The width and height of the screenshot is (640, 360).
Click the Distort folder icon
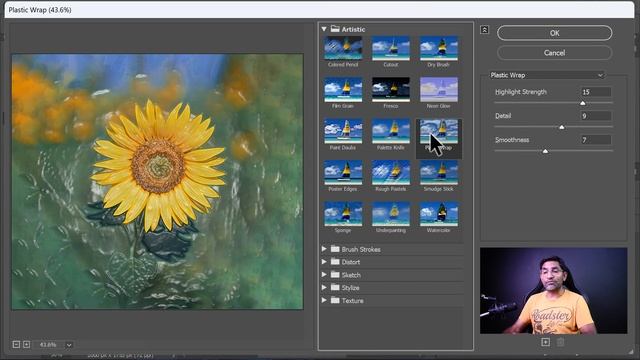(x=335, y=262)
